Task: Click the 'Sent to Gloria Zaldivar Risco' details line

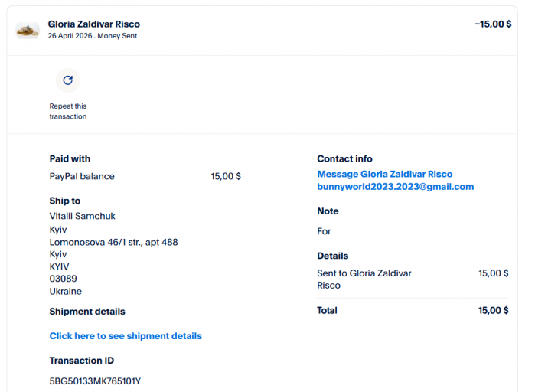Action: [353, 279]
